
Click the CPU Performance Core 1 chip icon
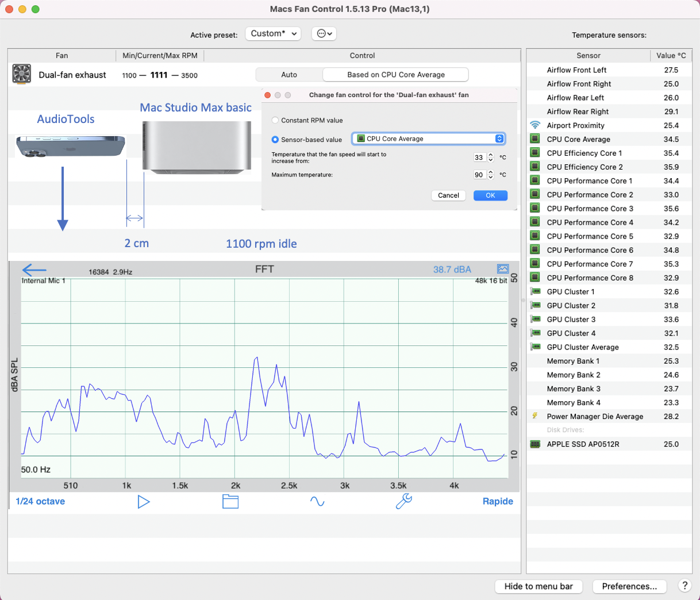(x=535, y=180)
